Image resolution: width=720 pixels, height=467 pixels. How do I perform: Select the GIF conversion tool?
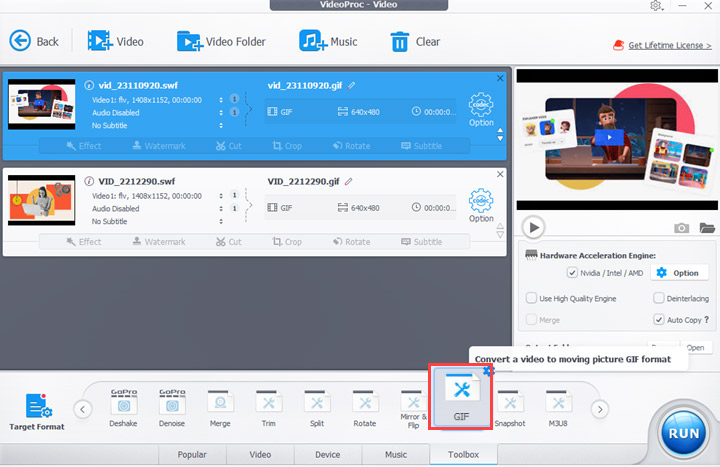(461, 397)
